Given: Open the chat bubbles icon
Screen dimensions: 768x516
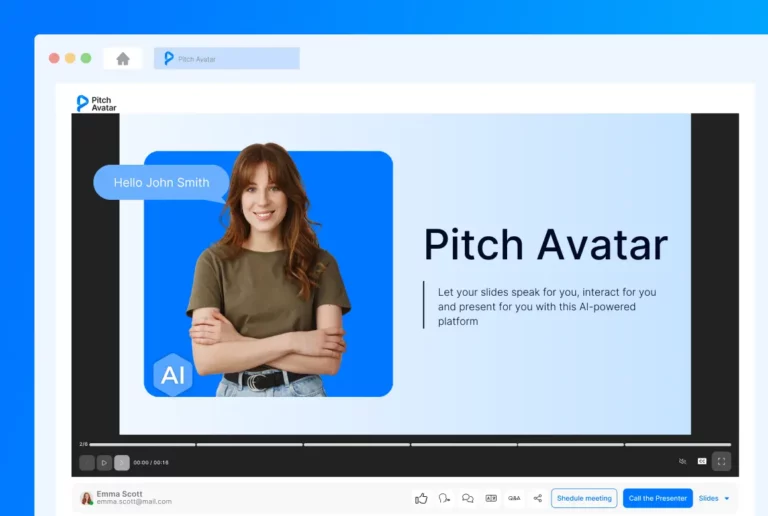Looking at the screenshot, I should pyautogui.click(x=468, y=498).
